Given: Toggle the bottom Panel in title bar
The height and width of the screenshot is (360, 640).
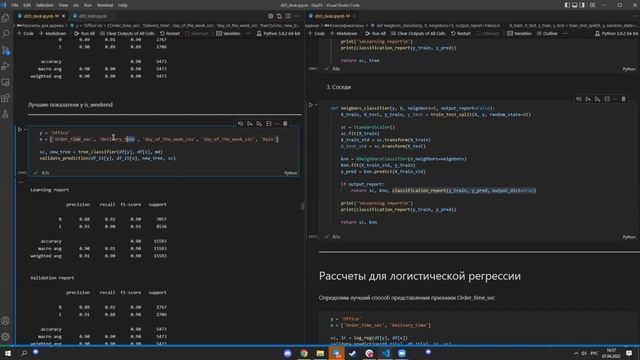Looking at the screenshot, I should pos(575,5).
